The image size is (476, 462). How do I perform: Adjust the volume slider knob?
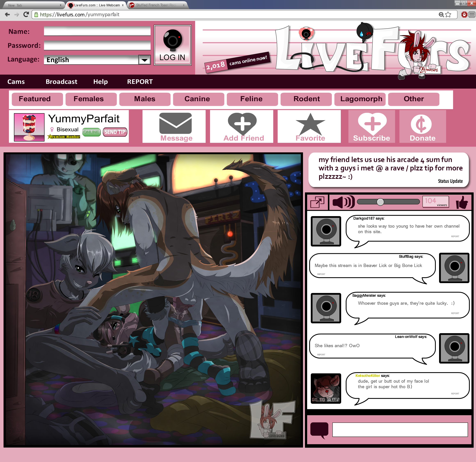[380, 202]
